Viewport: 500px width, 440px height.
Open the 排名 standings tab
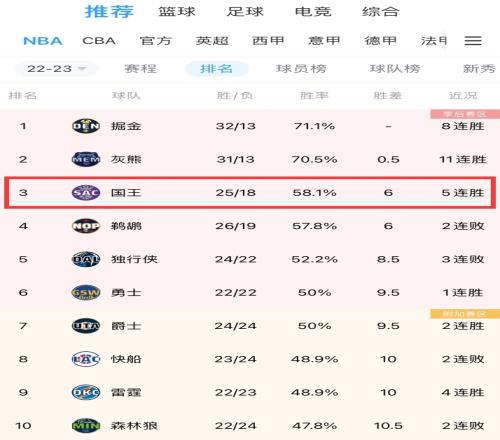217,69
